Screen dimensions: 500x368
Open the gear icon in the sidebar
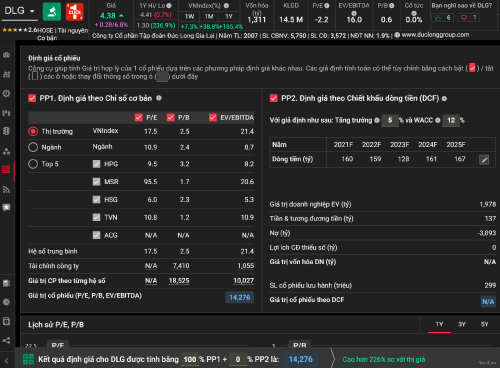point(6,94)
